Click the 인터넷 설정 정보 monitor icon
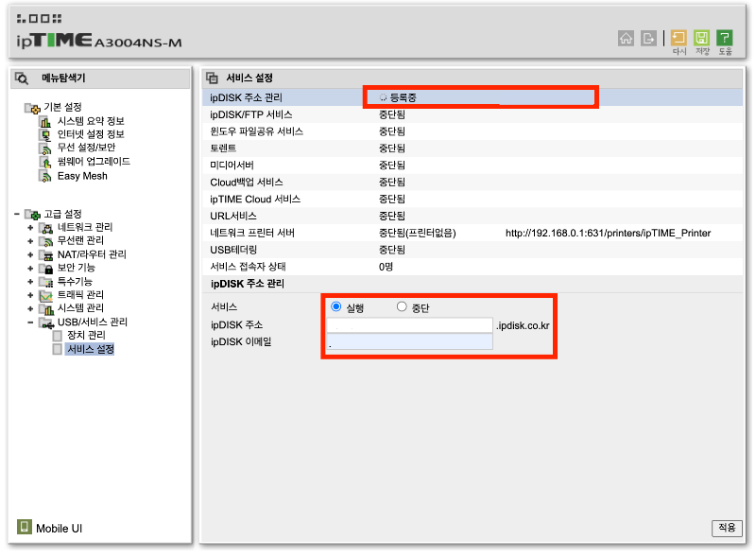Image resolution: width=756 pixels, height=558 pixels. (x=45, y=134)
